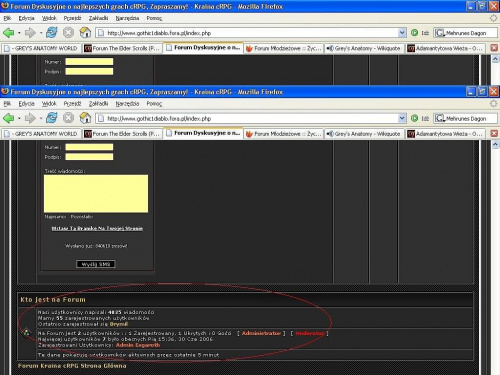Open Forward history dropdown in back Firefox window

pos(41,33)
